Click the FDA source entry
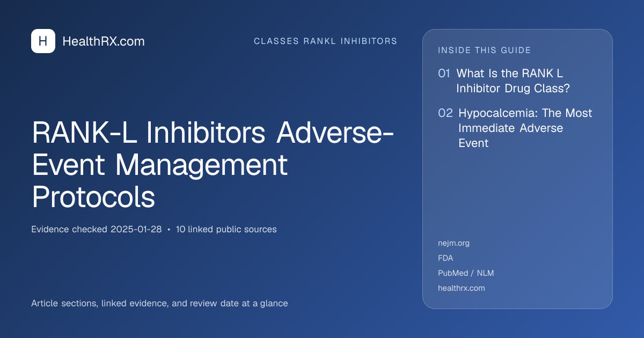The image size is (644, 338). click(x=445, y=258)
